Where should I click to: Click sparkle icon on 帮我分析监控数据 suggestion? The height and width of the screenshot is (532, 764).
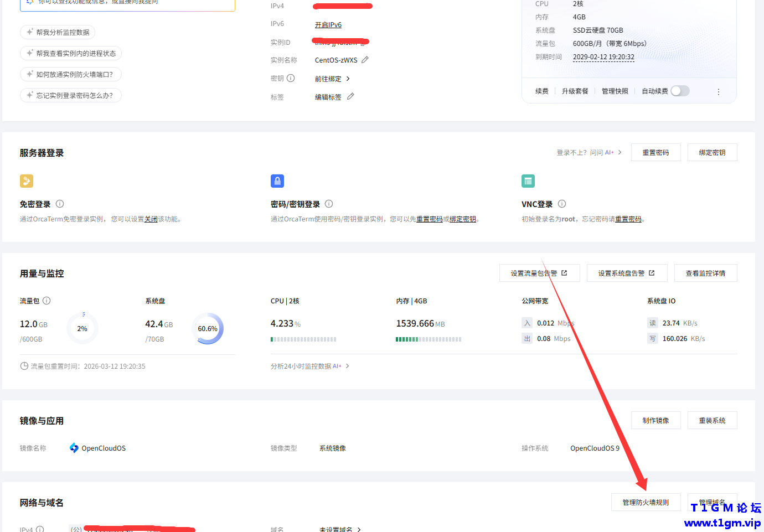[30, 32]
